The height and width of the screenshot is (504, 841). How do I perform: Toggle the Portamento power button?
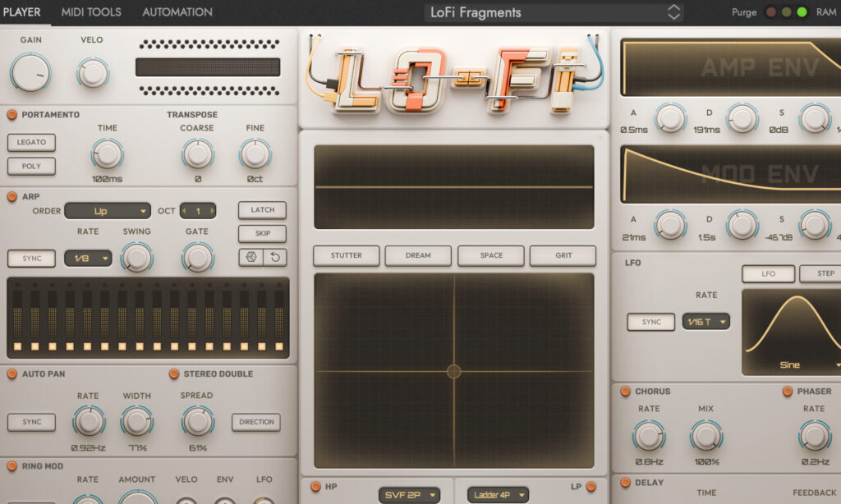point(12,115)
